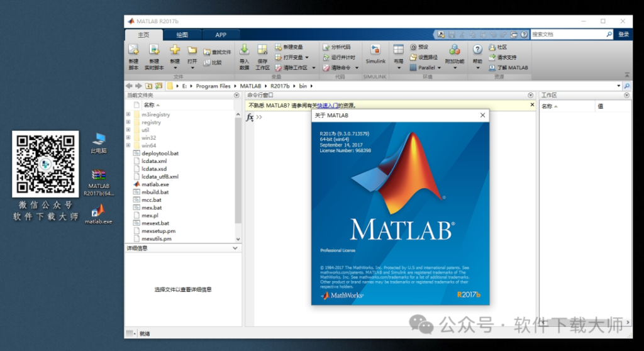The image size is (644, 351).
Task: Open the 打开变量 dropdown arrow
Action: coord(307,57)
